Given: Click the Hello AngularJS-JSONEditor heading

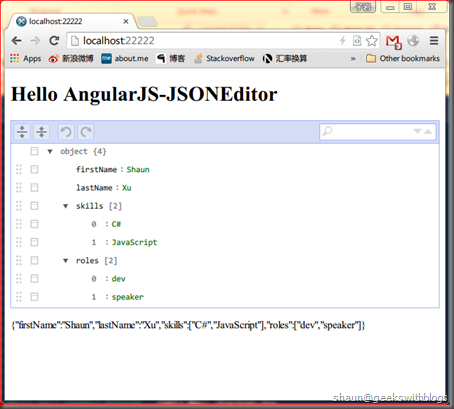Looking at the screenshot, I should tap(144, 94).
